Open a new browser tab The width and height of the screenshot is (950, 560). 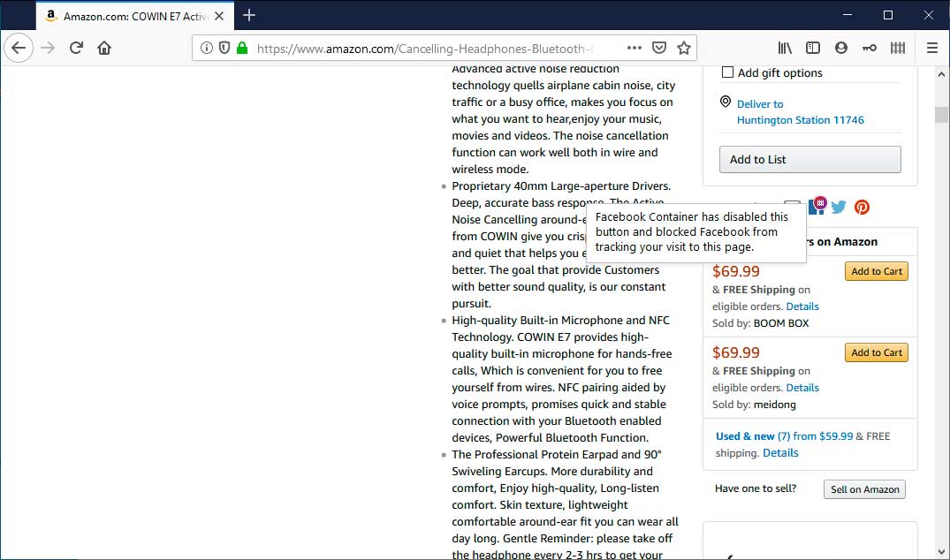click(249, 15)
